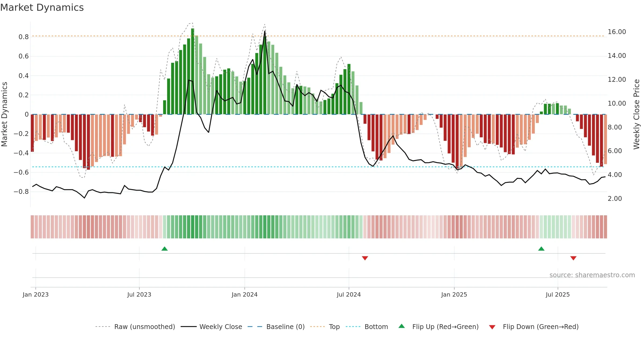Toggle the Flip Up (Red→Green) legend entry
Screen dimensions: 644x362
pos(438,327)
